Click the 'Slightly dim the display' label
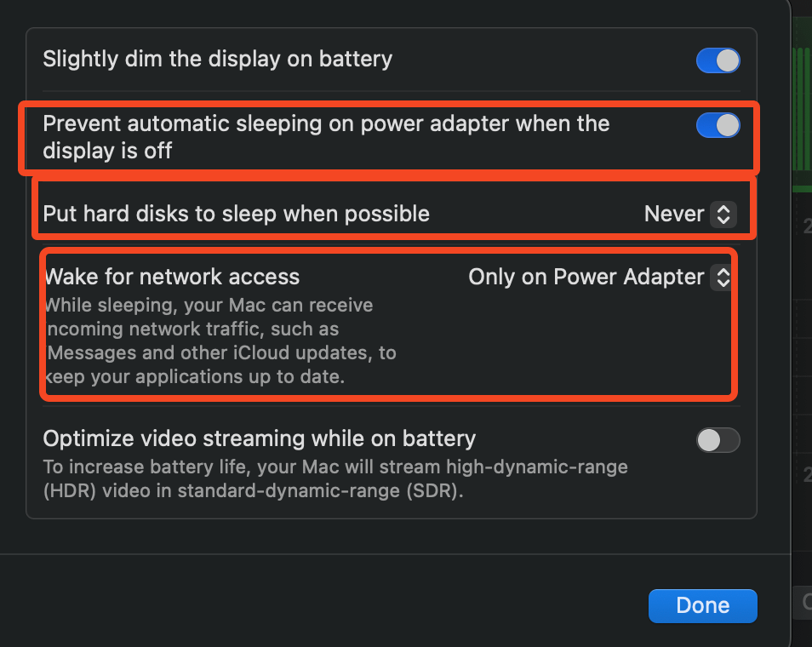 click(217, 60)
